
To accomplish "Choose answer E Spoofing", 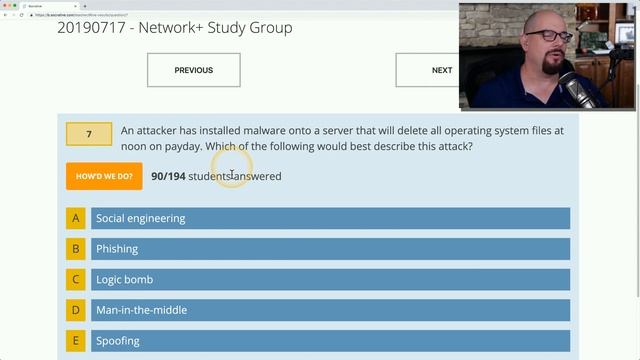I will (330, 341).
